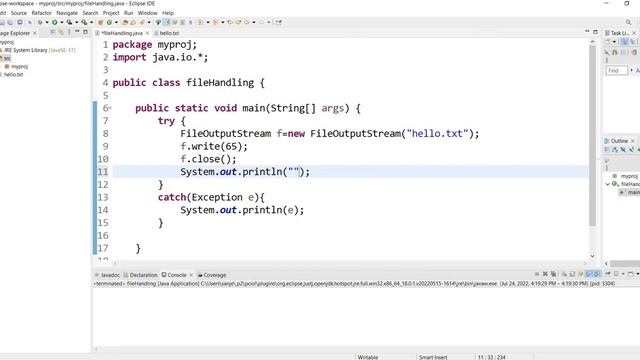
Task: Toggle Link with Editor in Package Explorer
Action: click(61, 32)
